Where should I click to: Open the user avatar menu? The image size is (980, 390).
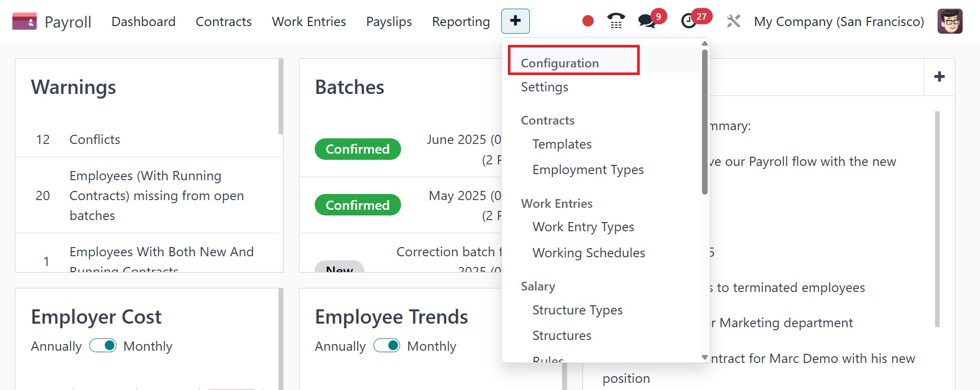click(950, 21)
